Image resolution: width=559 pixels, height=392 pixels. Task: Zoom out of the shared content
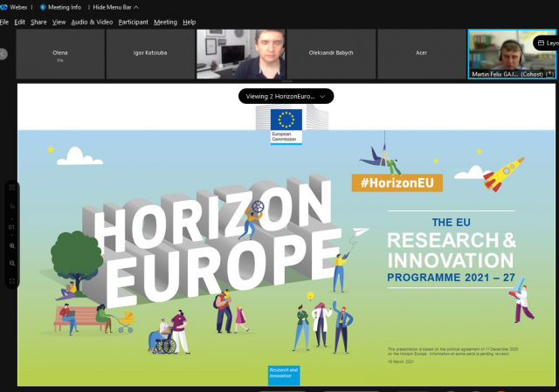coord(11,264)
